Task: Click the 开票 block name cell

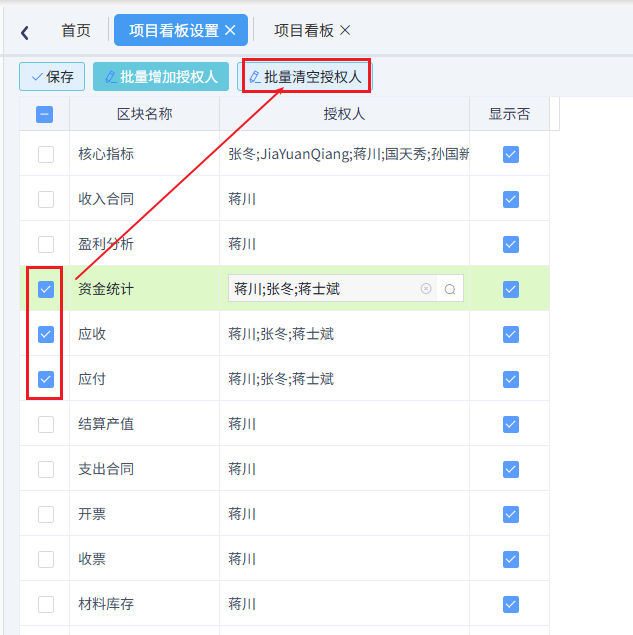Action: pyautogui.click(x=145, y=514)
